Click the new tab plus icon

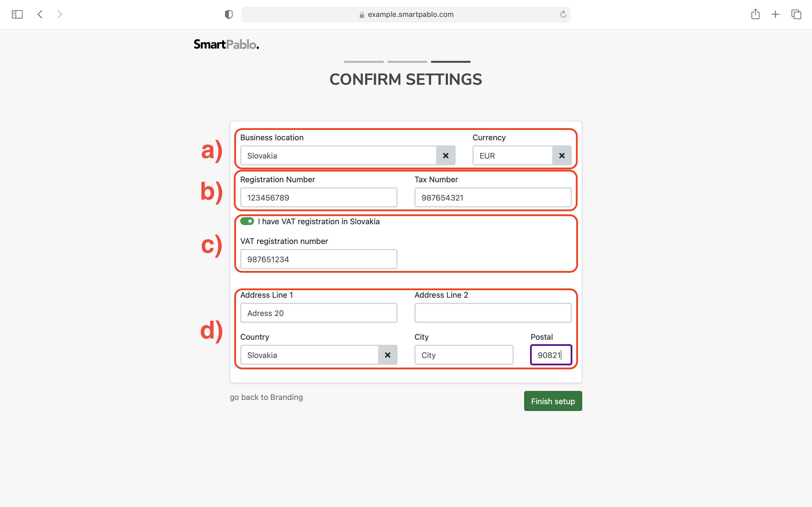[775, 15]
